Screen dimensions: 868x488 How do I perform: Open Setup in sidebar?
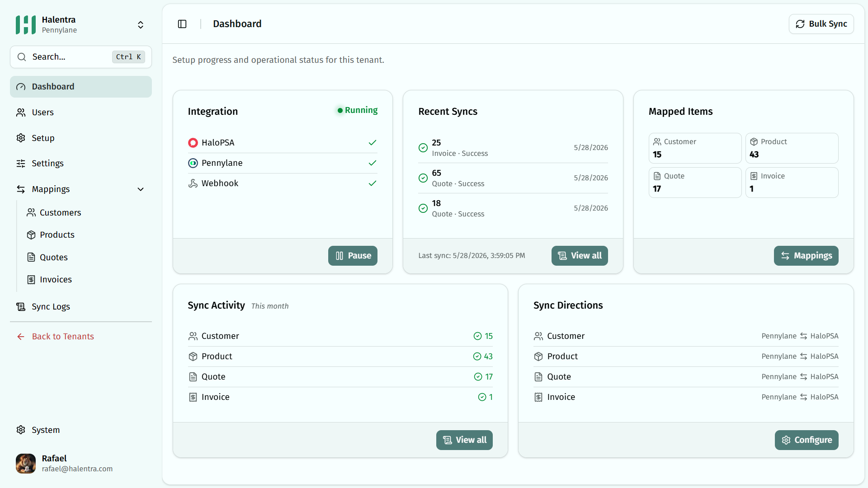click(81, 138)
